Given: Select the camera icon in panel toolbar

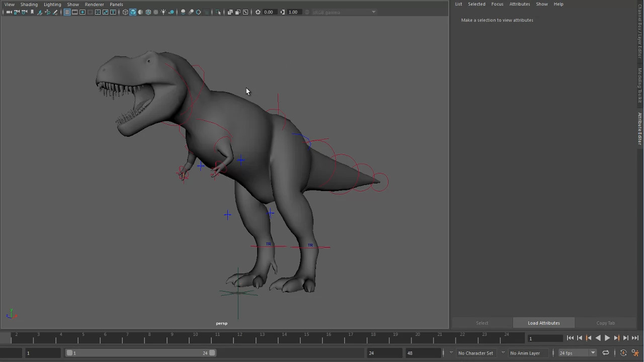Looking at the screenshot, I should click(x=9, y=12).
